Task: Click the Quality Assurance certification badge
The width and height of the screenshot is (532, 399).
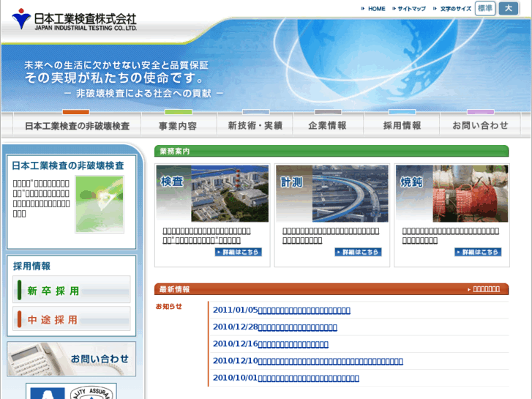Action: (91, 392)
